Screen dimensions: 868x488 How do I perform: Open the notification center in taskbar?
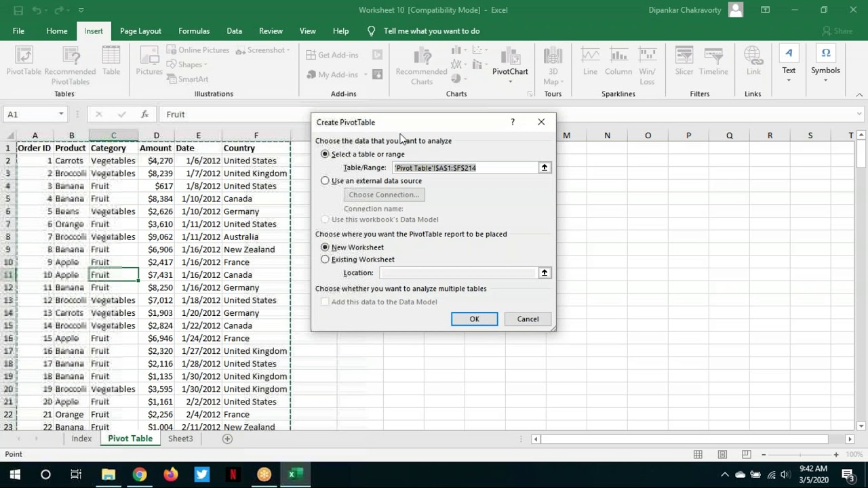[x=848, y=474]
